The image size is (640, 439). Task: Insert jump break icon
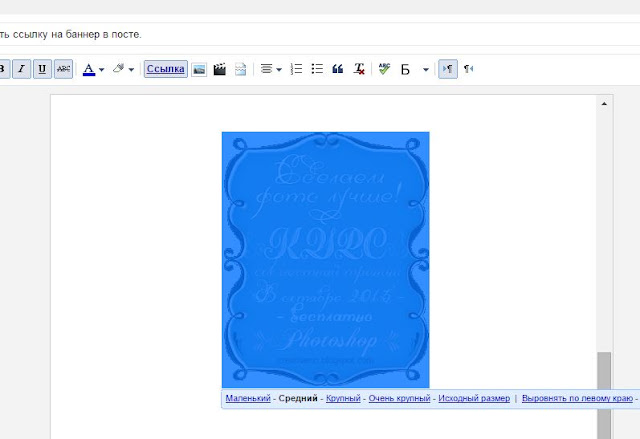tap(240, 69)
